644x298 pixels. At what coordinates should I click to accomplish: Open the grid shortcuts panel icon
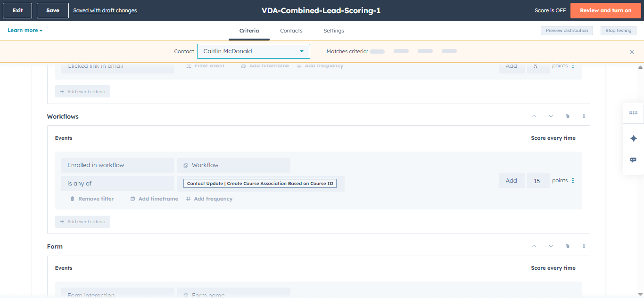(x=633, y=113)
